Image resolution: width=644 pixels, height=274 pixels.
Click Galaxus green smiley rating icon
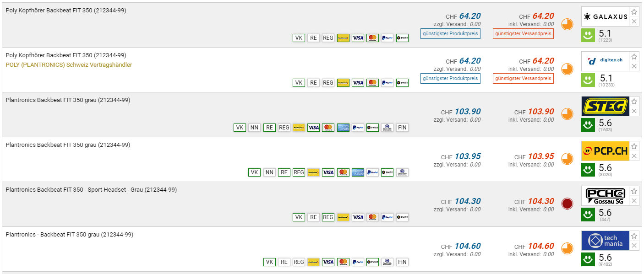[588, 36]
